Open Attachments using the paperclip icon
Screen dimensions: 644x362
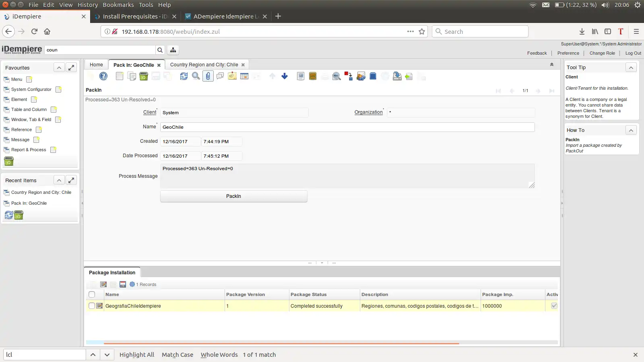pyautogui.click(x=208, y=76)
